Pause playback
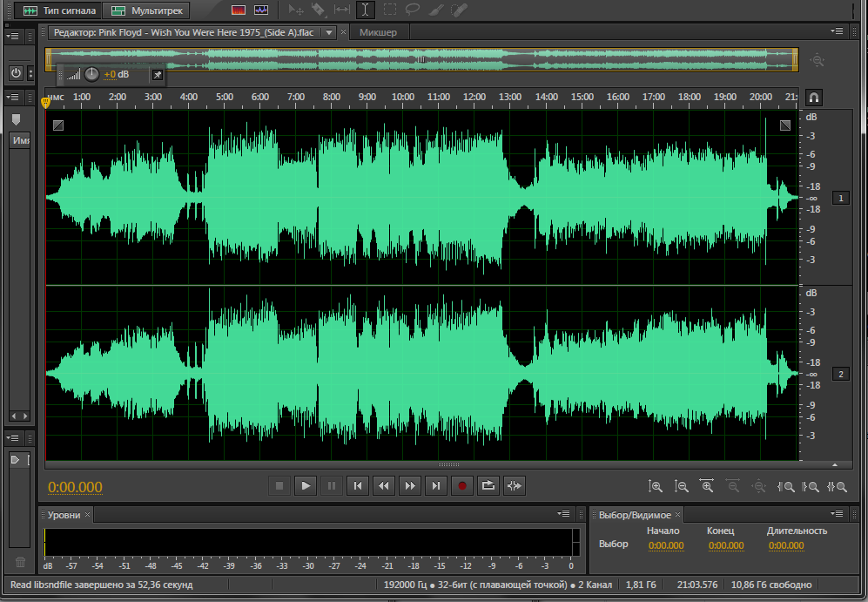This screenshot has width=868, height=602. pyautogui.click(x=331, y=486)
